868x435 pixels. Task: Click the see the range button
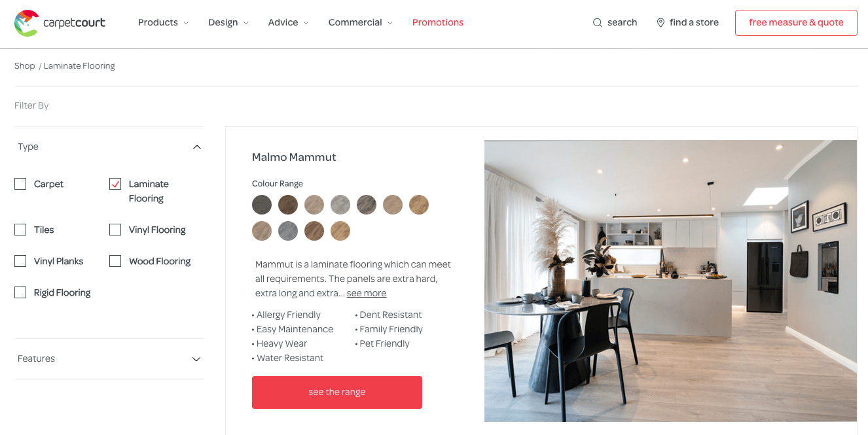coord(337,392)
